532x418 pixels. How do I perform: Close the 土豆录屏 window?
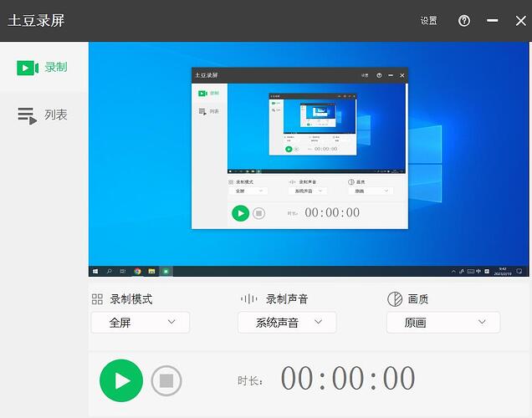coord(520,21)
